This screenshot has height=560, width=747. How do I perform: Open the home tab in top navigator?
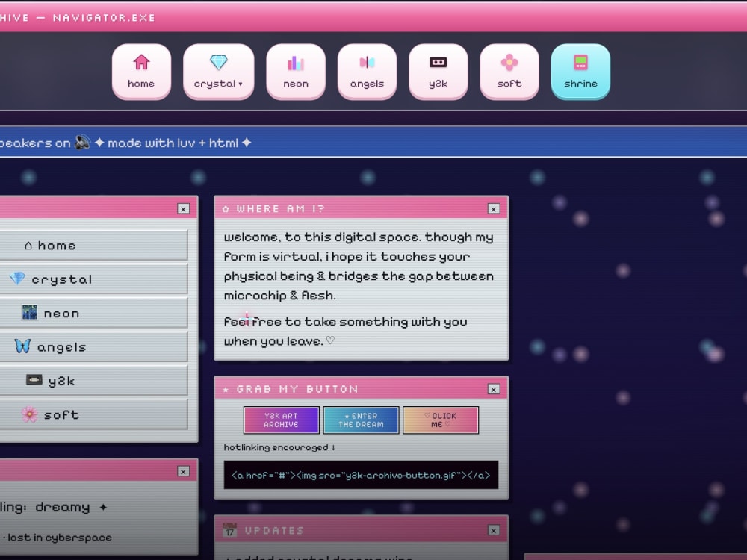(141, 72)
